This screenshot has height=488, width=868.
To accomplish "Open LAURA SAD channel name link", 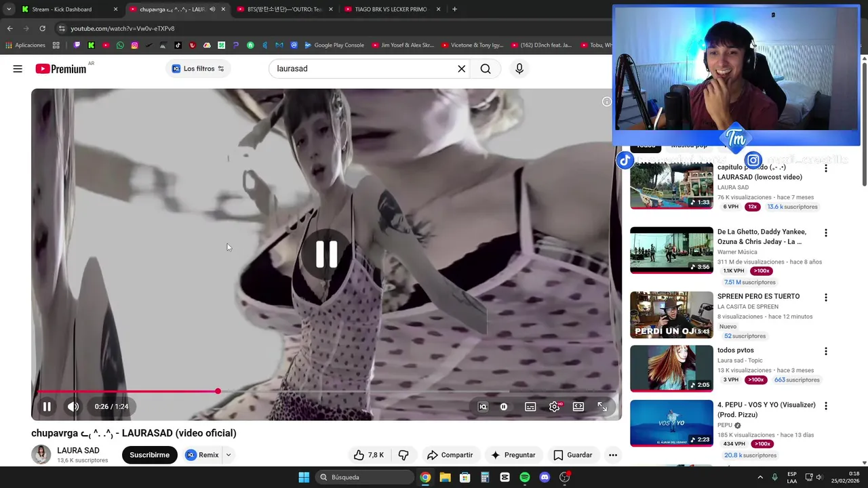I will click(78, 450).
